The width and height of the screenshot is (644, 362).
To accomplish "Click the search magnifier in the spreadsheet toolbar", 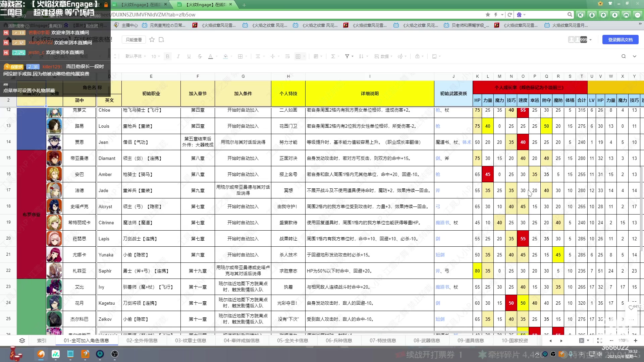I will click(x=624, y=56).
